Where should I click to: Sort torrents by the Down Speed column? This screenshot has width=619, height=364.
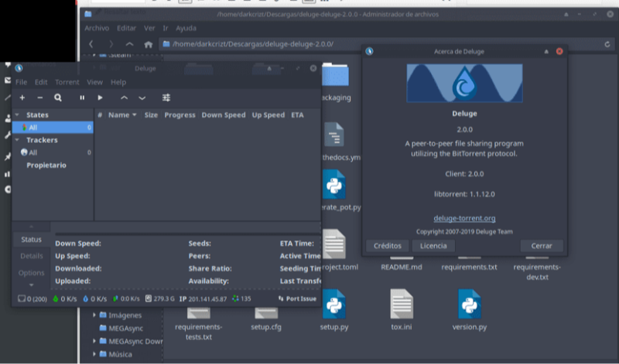point(224,114)
